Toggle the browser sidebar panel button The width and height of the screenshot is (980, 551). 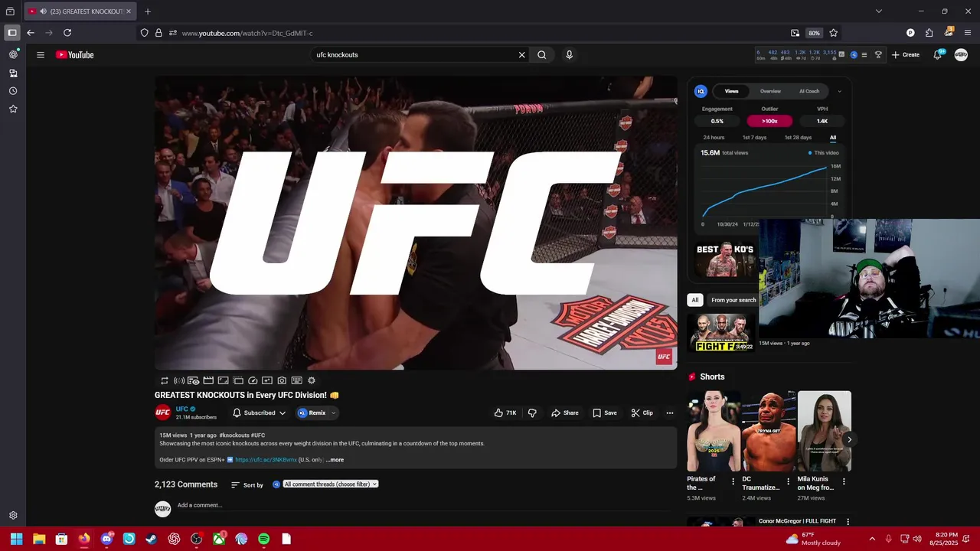point(11,33)
